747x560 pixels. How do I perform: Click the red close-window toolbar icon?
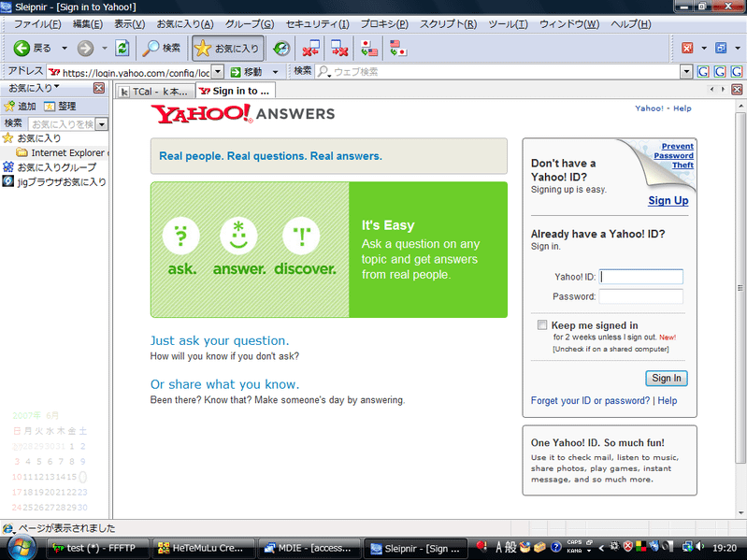tap(687, 48)
